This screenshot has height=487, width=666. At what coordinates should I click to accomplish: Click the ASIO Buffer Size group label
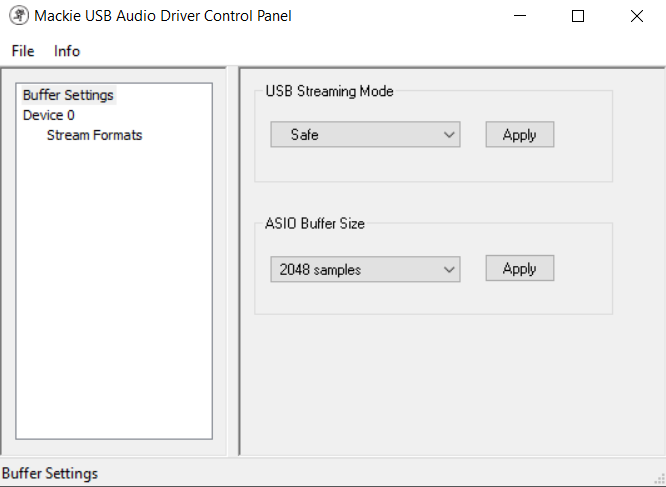[315, 223]
